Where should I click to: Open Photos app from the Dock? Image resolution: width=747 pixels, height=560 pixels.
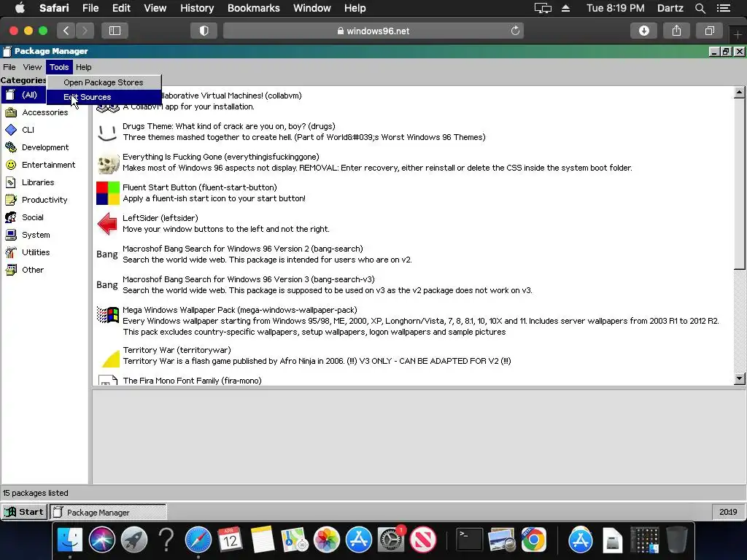click(326, 540)
